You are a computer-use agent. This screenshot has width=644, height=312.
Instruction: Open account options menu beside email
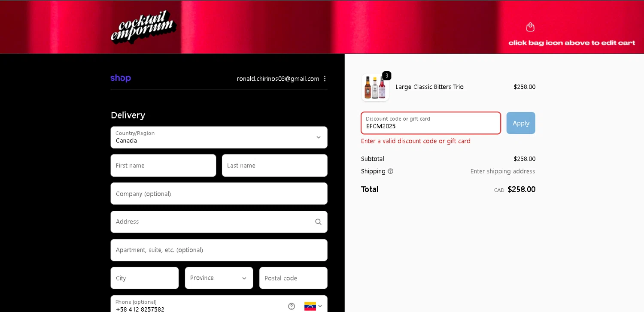(x=325, y=79)
